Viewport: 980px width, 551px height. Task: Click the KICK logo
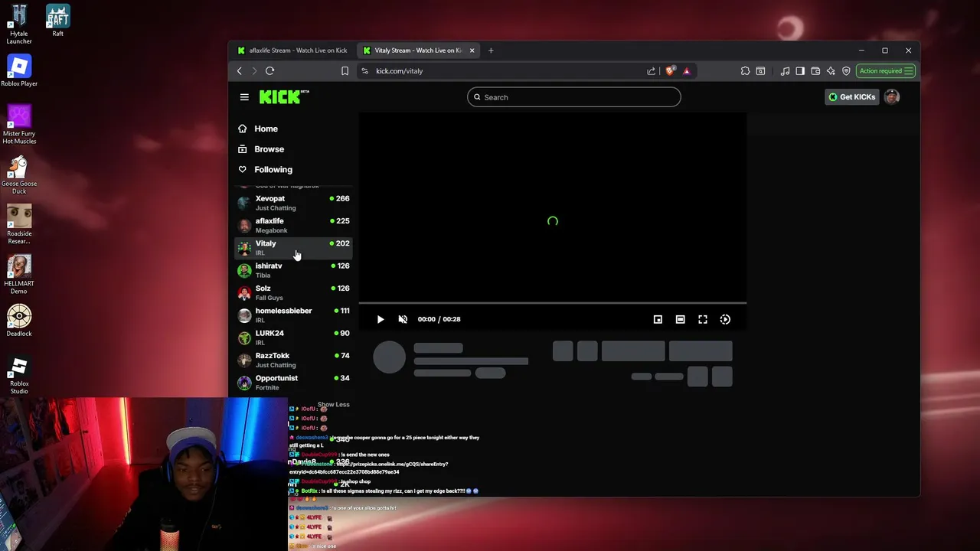283,97
